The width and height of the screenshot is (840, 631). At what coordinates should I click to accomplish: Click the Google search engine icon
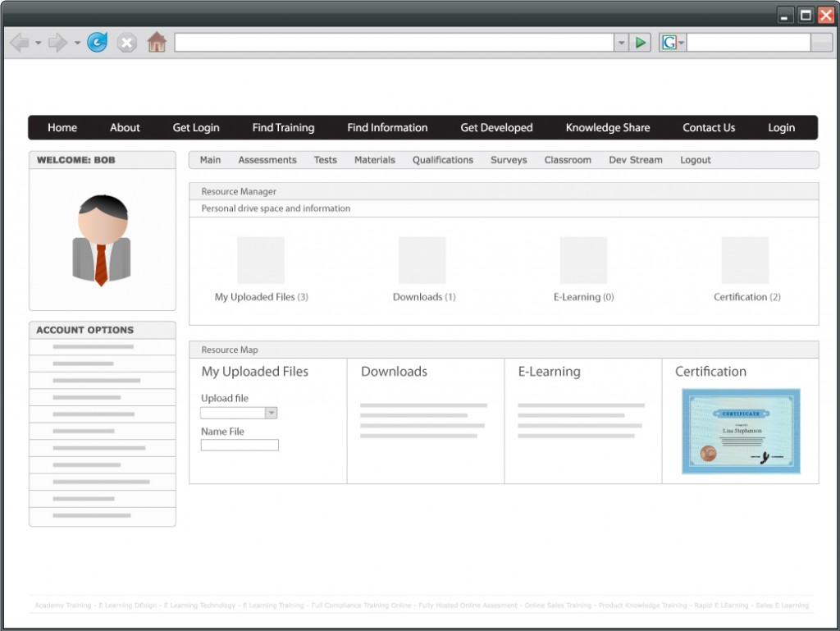tap(669, 43)
